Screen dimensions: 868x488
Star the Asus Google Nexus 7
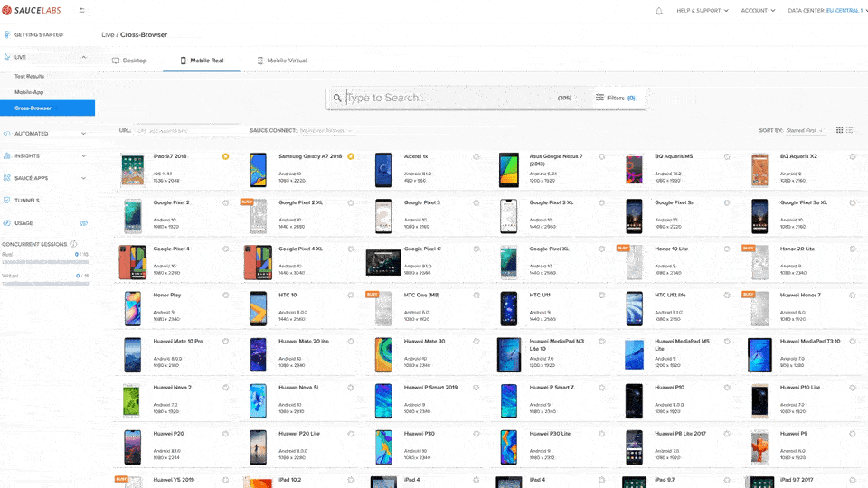(x=602, y=156)
